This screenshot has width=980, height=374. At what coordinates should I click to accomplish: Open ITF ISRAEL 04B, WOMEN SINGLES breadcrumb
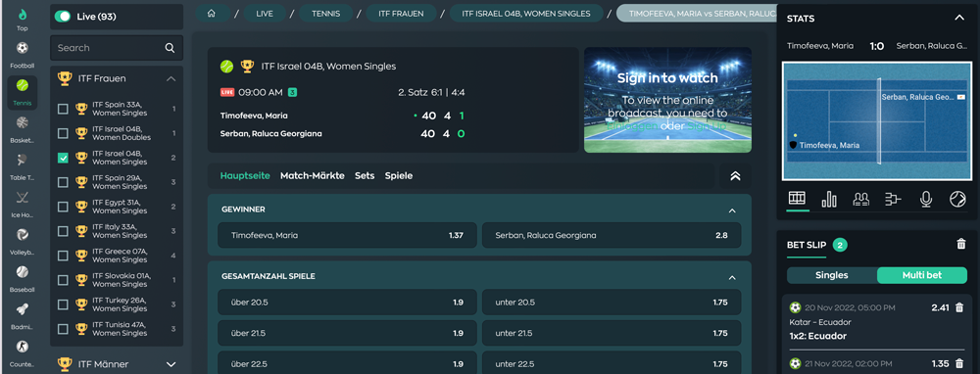tap(526, 13)
